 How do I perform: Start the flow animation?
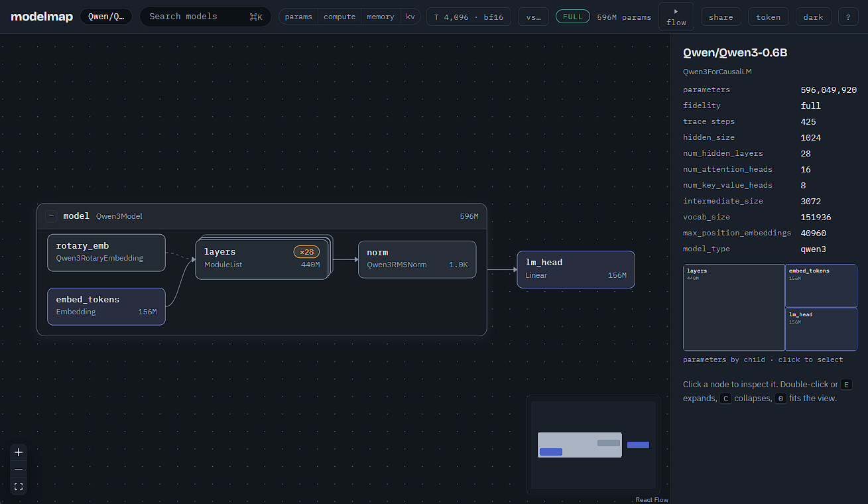click(x=676, y=17)
